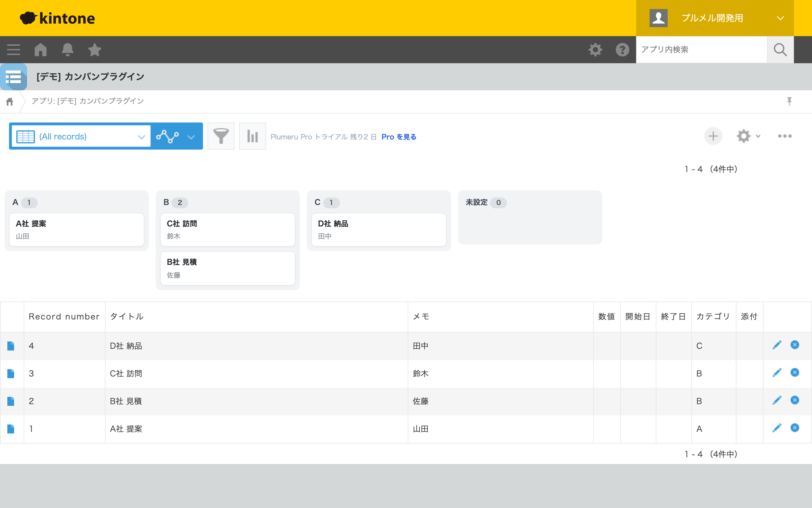Screen dimensions: 812x508
Task: Open record details for record 3
Action: 11,374
